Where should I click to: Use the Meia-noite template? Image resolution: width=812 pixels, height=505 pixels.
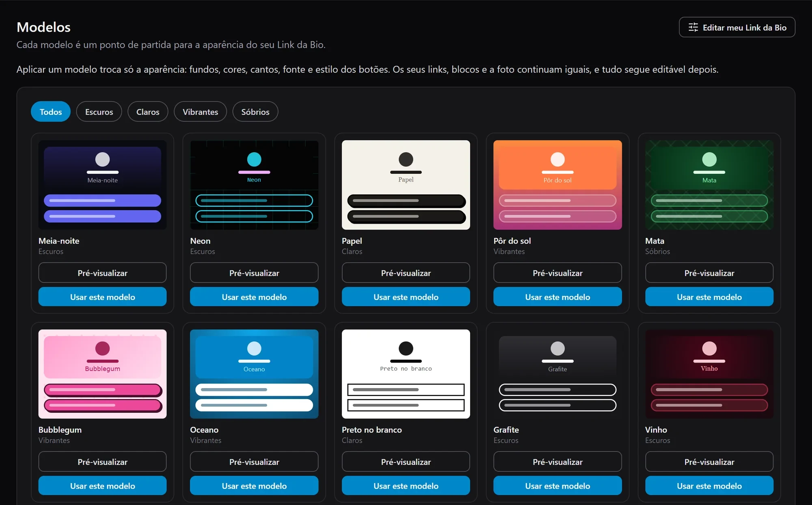102,297
